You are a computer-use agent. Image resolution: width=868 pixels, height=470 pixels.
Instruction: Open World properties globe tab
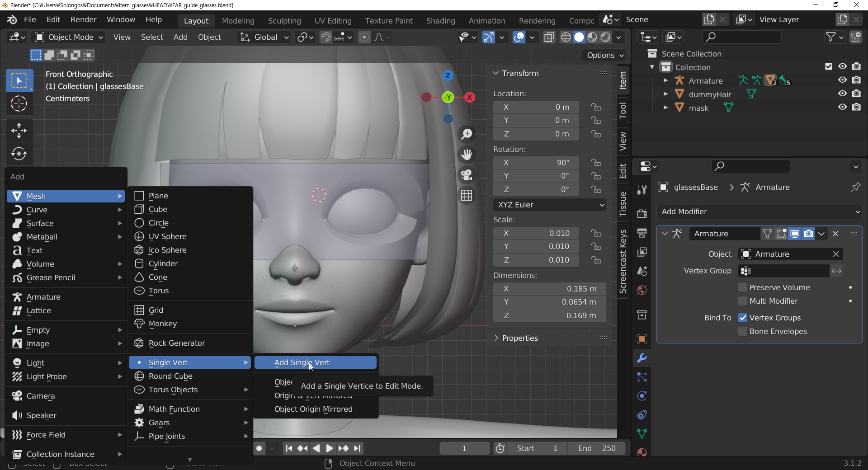(x=642, y=290)
